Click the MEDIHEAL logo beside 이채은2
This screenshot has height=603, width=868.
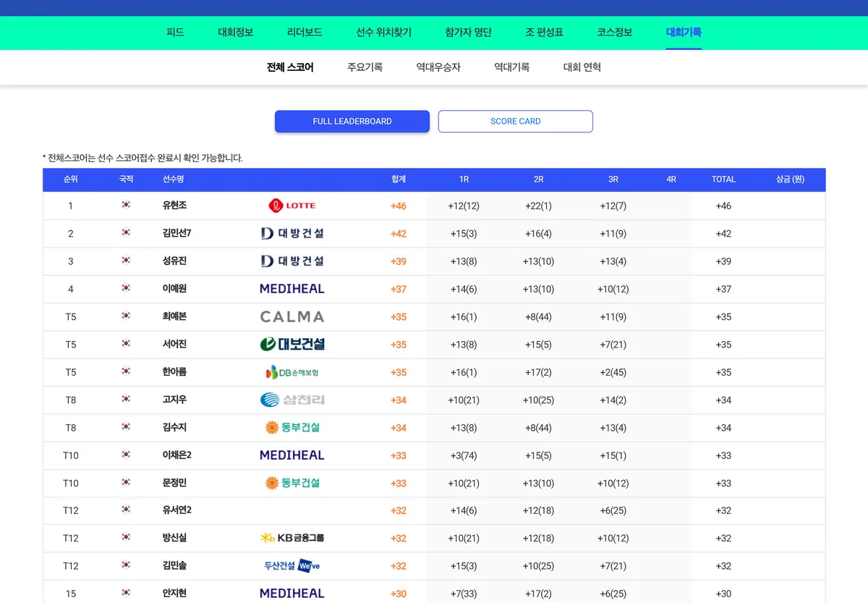click(292, 455)
